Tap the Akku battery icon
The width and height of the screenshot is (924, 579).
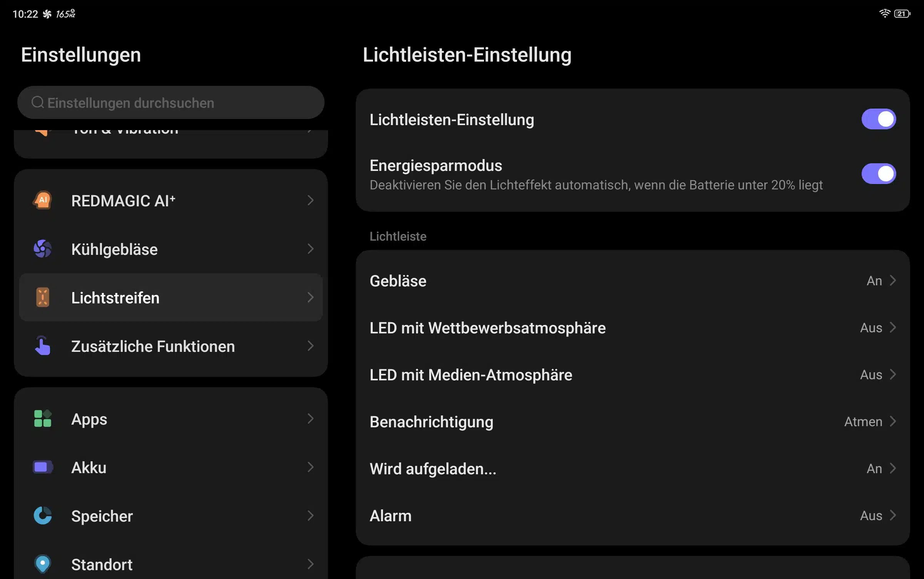pos(43,467)
